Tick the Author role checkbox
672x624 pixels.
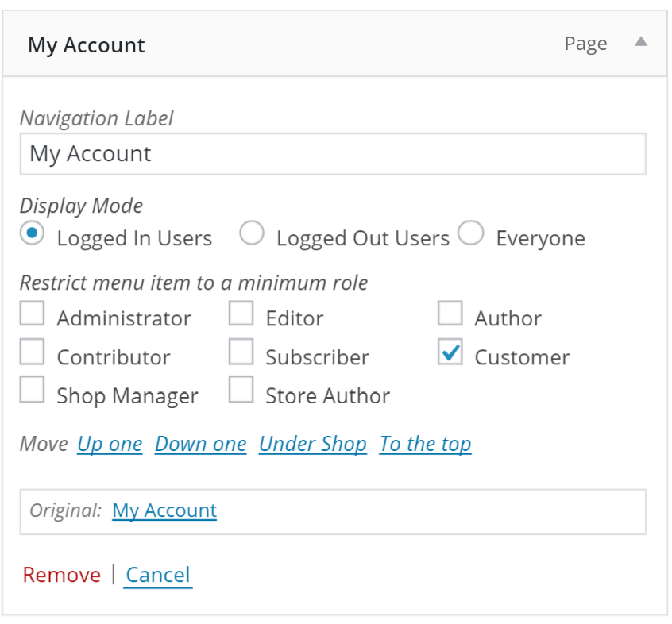point(450,314)
